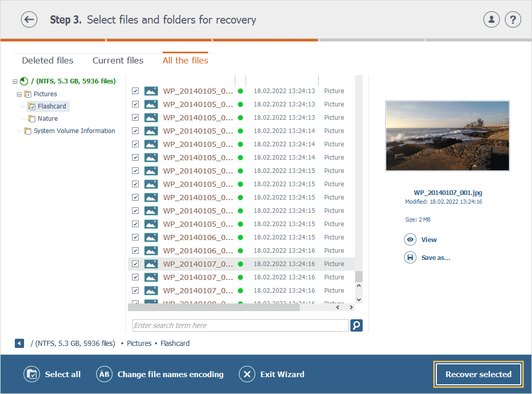Click picture icon of first WP_20140106 row

(151, 237)
